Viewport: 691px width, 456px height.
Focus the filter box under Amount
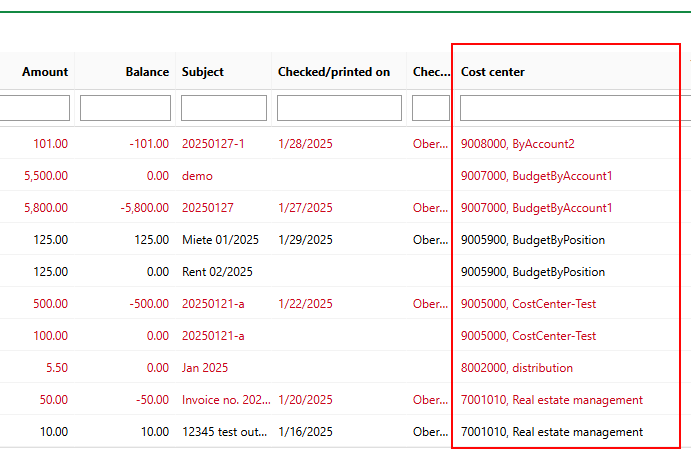pyautogui.click(x=35, y=108)
